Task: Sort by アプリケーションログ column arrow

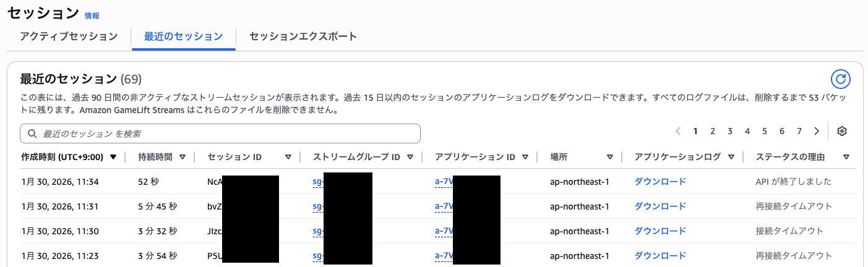Action: [731, 157]
